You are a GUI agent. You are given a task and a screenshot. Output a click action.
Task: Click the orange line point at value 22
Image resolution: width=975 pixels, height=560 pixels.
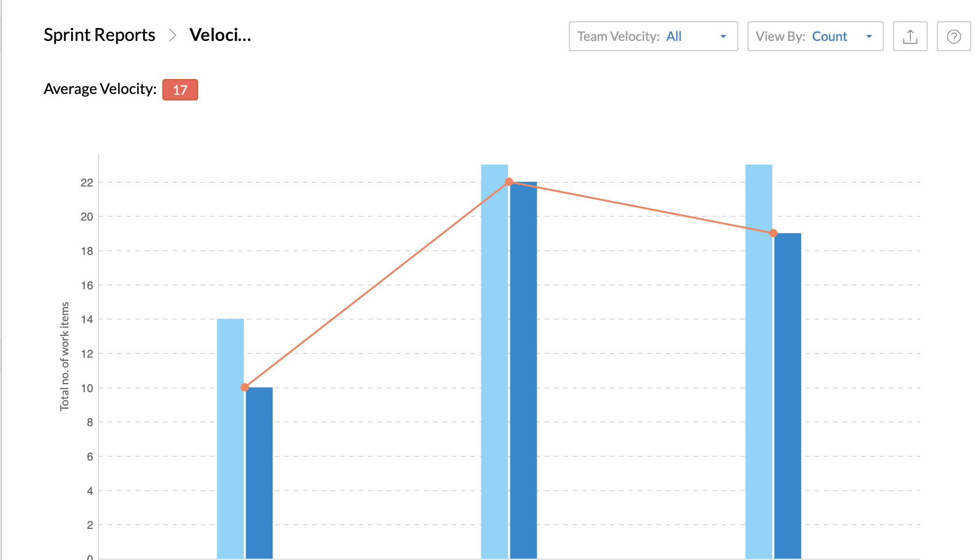pos(509,182)
